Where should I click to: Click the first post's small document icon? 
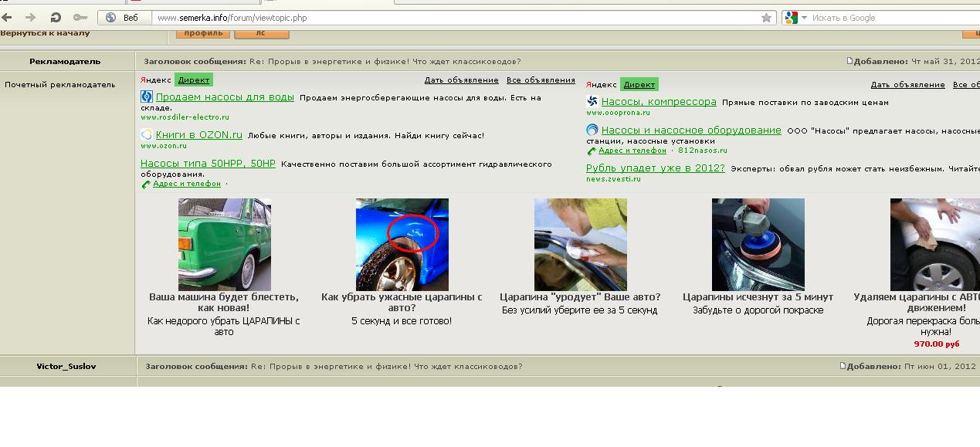click(x=849, y=61)
